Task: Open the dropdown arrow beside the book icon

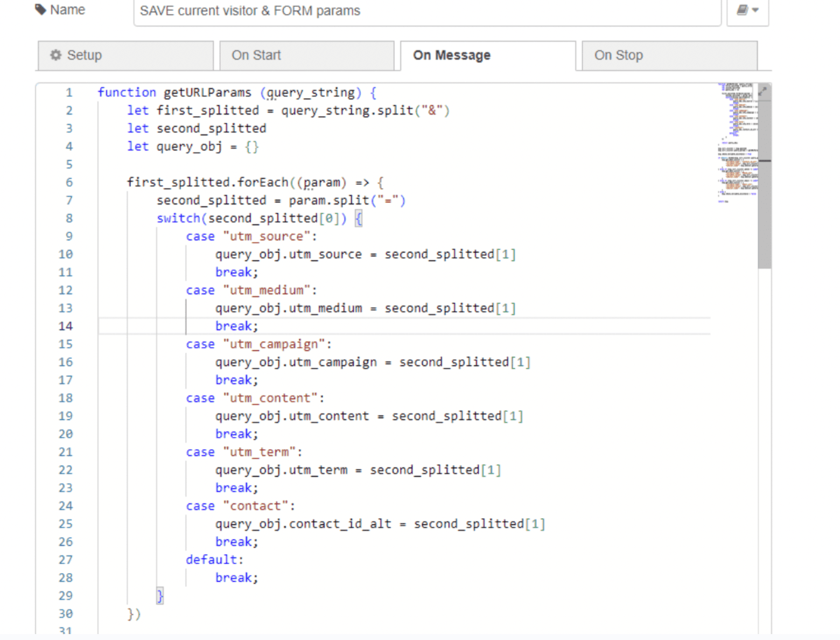Action: click(x=755, y=10)
